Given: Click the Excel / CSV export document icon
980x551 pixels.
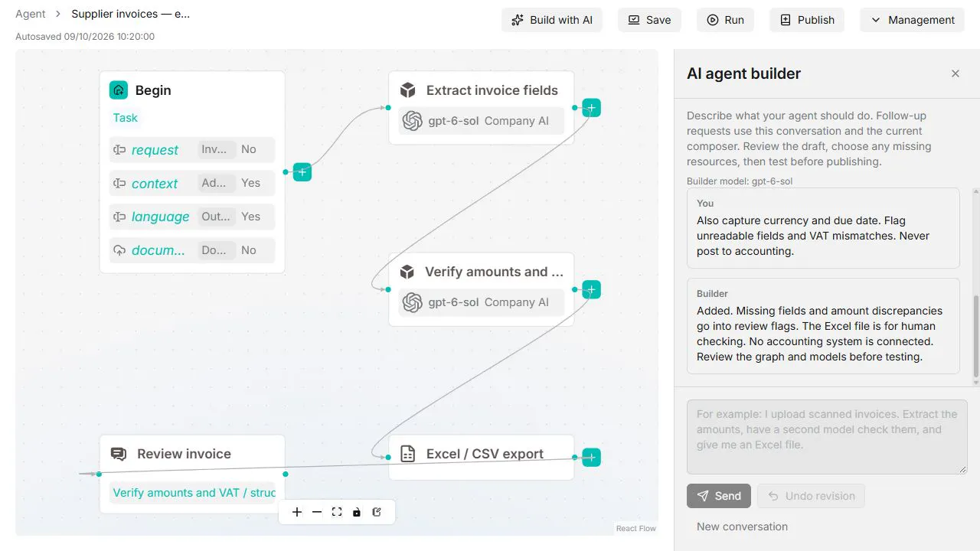Looking at the screenshot, I should click(408, 454).
